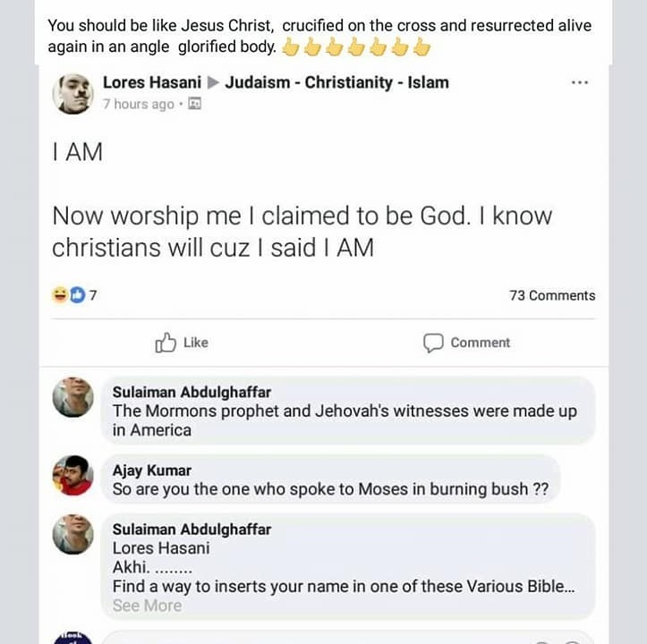
Task: Go to Judaism - Christianity - Islam group
Action: click(336, 82)
